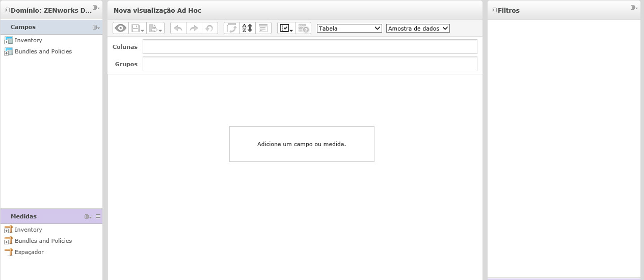
Task: Click the Redo arrow icon
Action: [x=194, y=29]
